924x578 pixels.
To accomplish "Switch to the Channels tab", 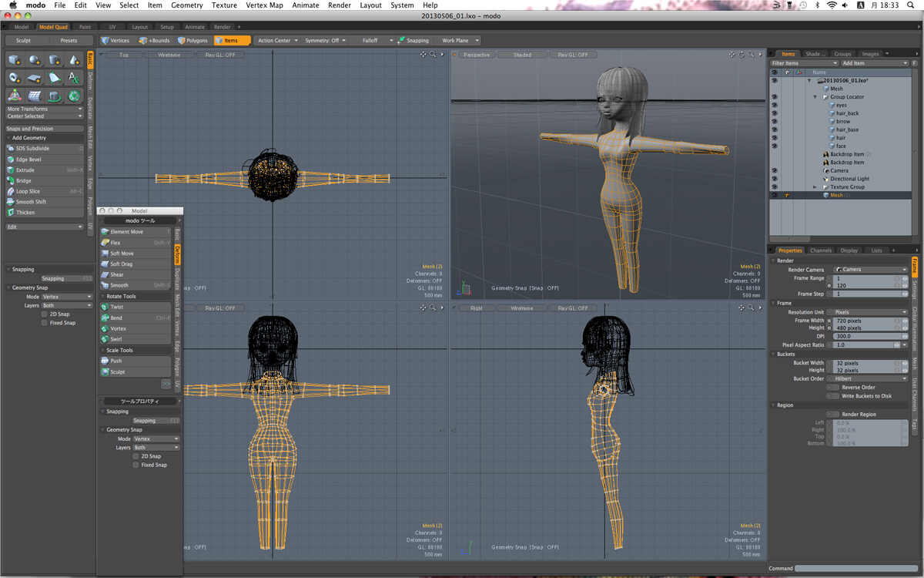I will click(x=821, y=250).
